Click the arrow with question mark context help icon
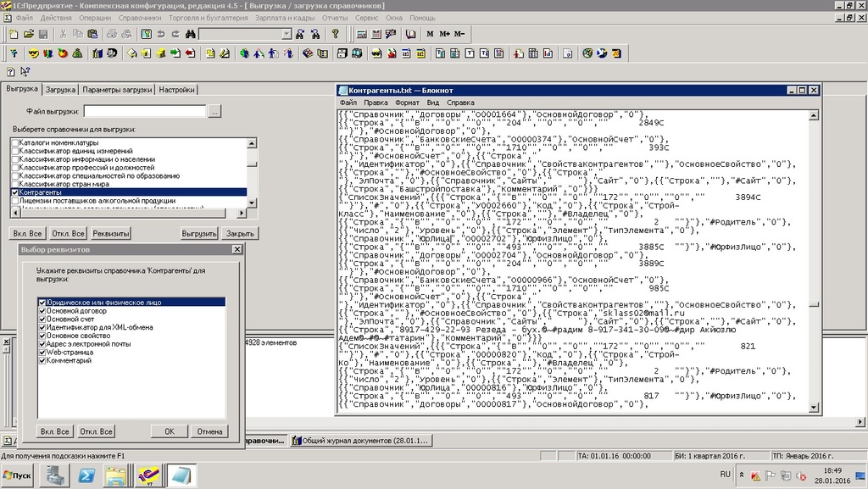This screenshot has width=868, height=489. pos(25,71)
